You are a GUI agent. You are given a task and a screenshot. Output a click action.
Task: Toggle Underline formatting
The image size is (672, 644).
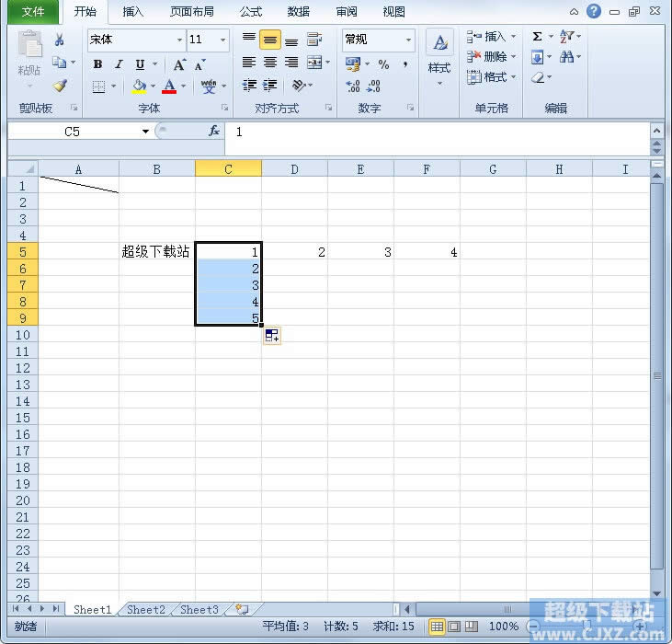click(x=140, y=64)
